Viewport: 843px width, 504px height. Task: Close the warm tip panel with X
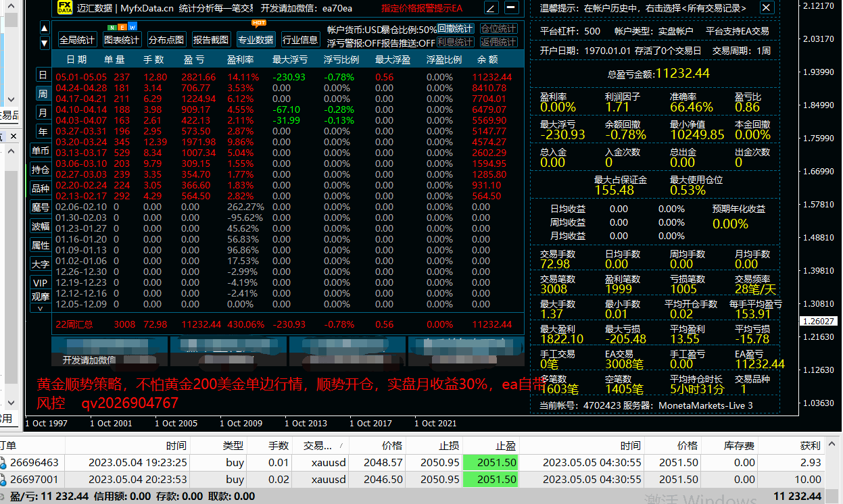[x=766, y=7]
